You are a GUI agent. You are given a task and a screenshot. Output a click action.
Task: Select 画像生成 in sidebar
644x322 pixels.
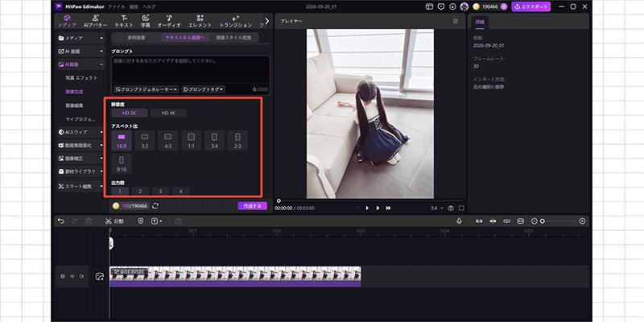pyautogui.click(x=74, y=92)
